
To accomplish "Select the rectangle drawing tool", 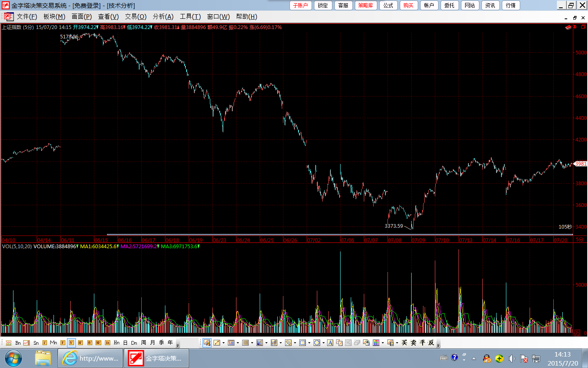I will pyautogui.click(x=303, y=343).
